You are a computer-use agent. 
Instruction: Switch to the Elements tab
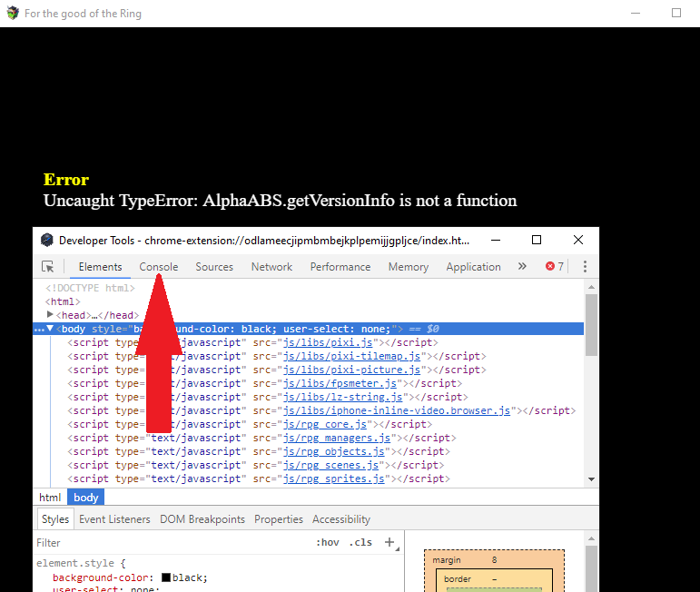point(100,267)
